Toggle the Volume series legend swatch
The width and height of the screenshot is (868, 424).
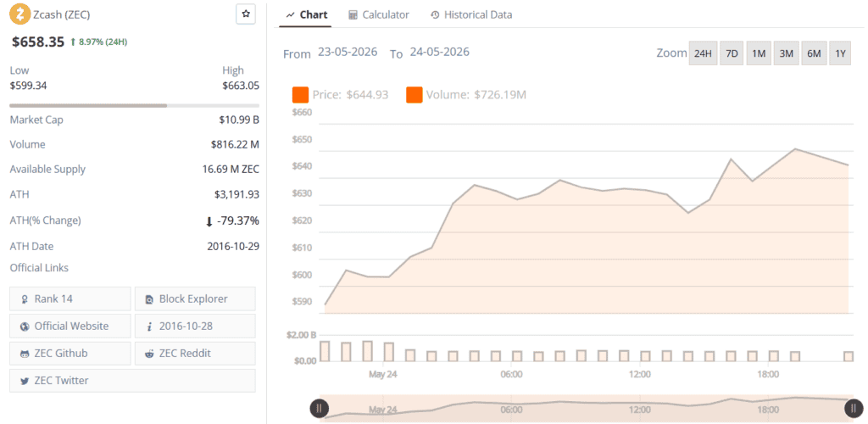[x=414, y=95]
